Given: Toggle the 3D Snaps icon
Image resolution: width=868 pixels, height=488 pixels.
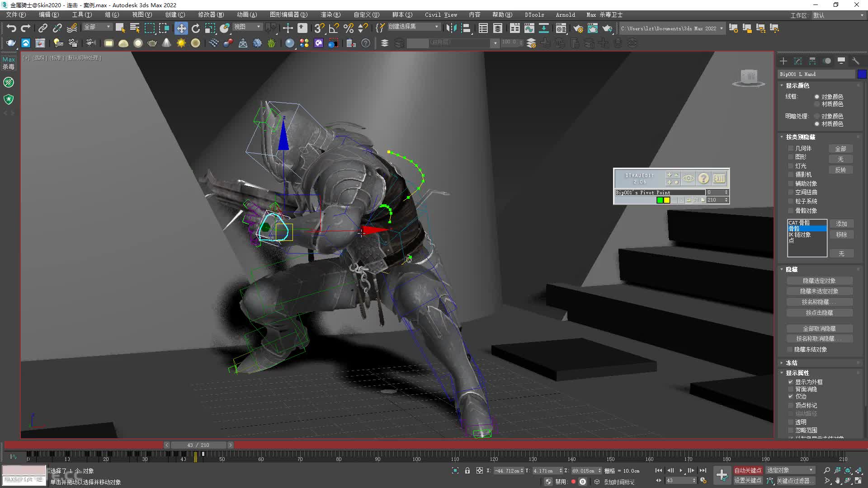Looking at the screenshot, I should 319,28.
